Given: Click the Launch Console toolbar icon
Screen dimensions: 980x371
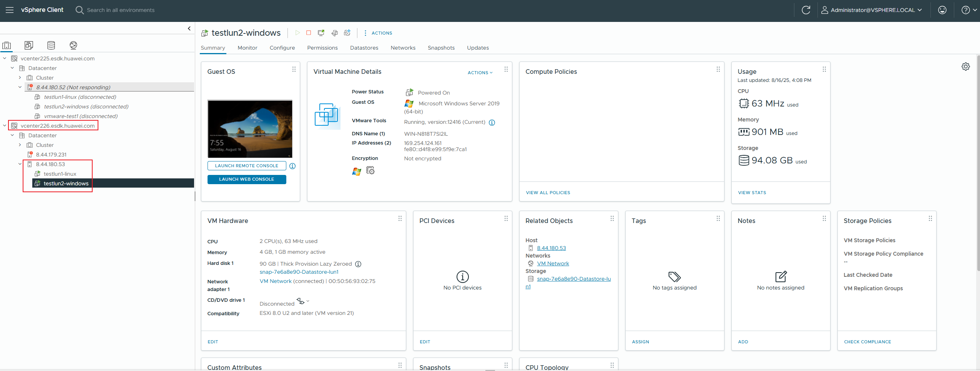Looking at the screenshot, I should coord(321,33).
